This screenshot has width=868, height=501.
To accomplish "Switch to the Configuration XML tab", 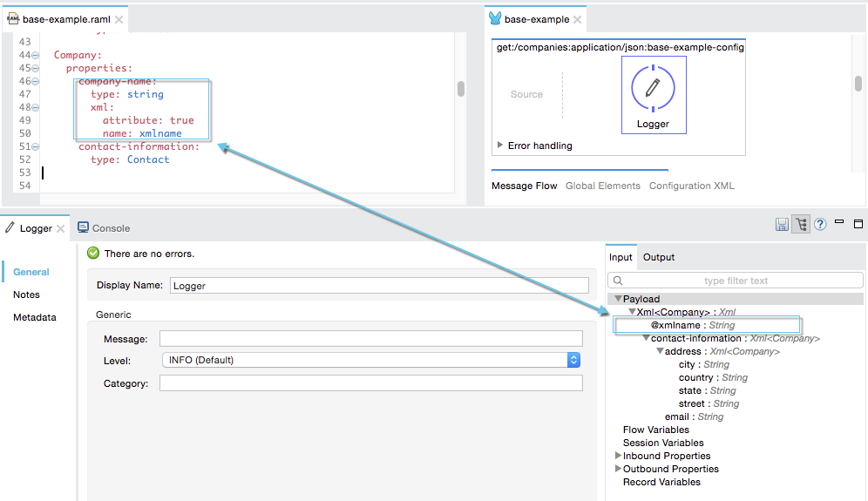I will pyautogui.click(x=692, y=186).
